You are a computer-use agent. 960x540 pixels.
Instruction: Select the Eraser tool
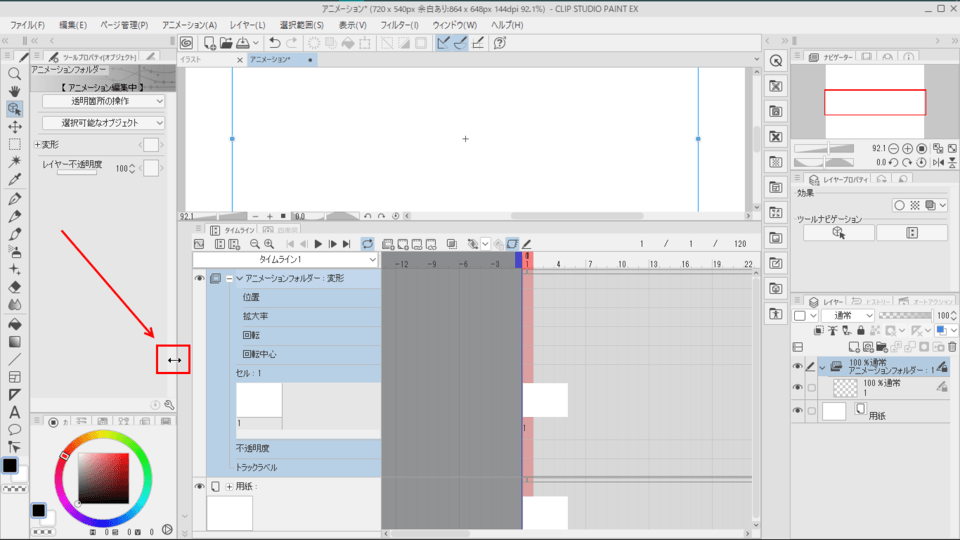click(14, 287)
